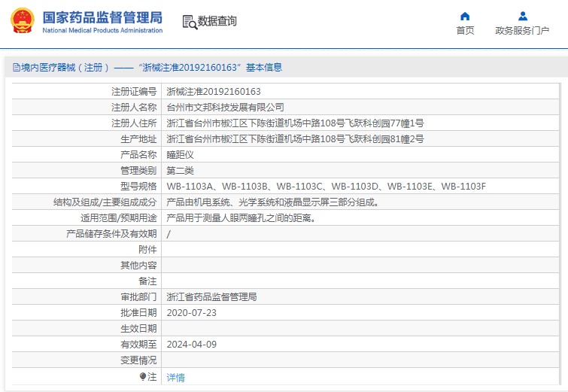Open the 详情 link in the note row

175,377
